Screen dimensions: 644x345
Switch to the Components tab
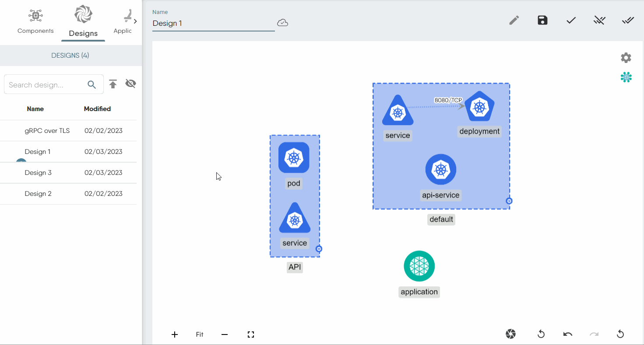pyautogui.click(x=35, y=21)
